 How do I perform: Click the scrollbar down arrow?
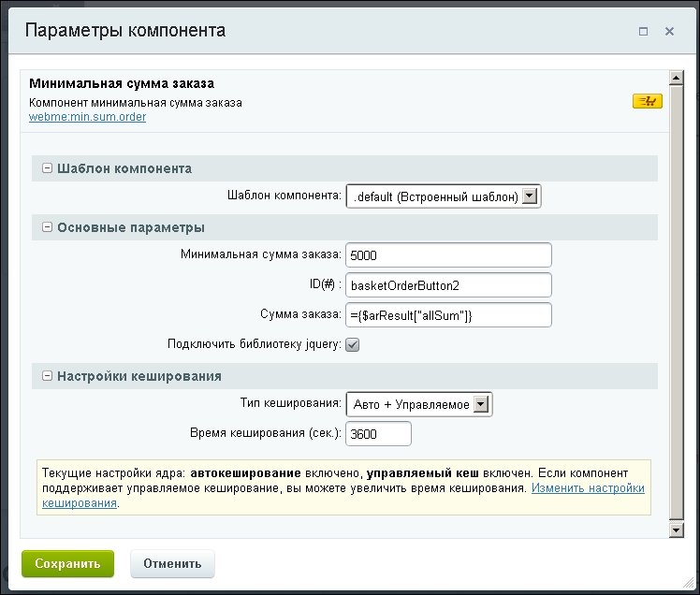pos(677,530)
